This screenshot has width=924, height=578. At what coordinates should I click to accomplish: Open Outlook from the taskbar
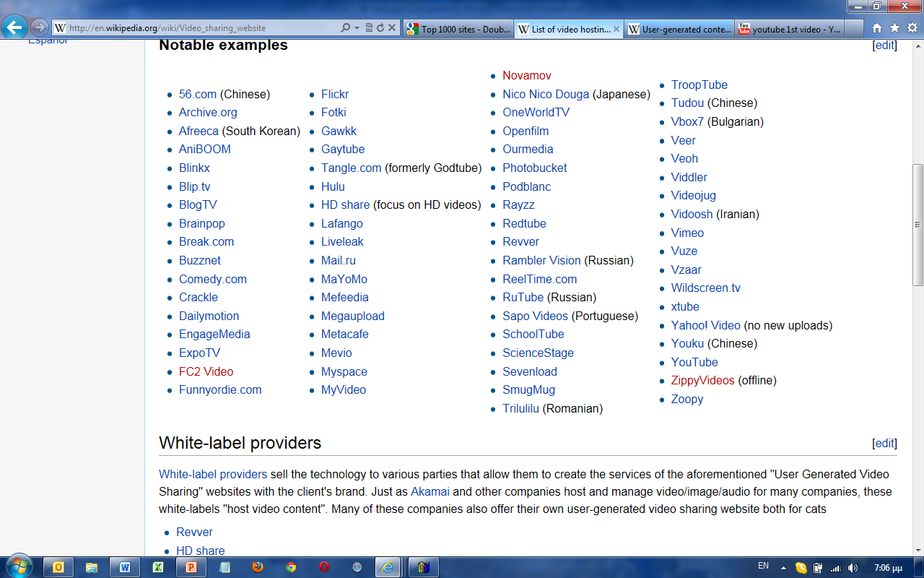(x=58, y=567)
